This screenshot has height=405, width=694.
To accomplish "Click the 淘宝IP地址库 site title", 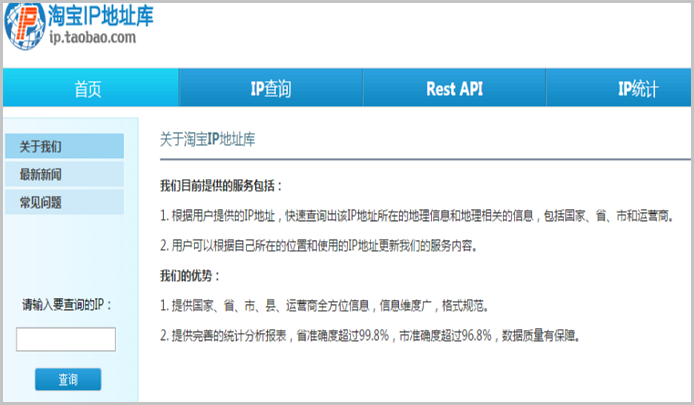I will 101,15.
